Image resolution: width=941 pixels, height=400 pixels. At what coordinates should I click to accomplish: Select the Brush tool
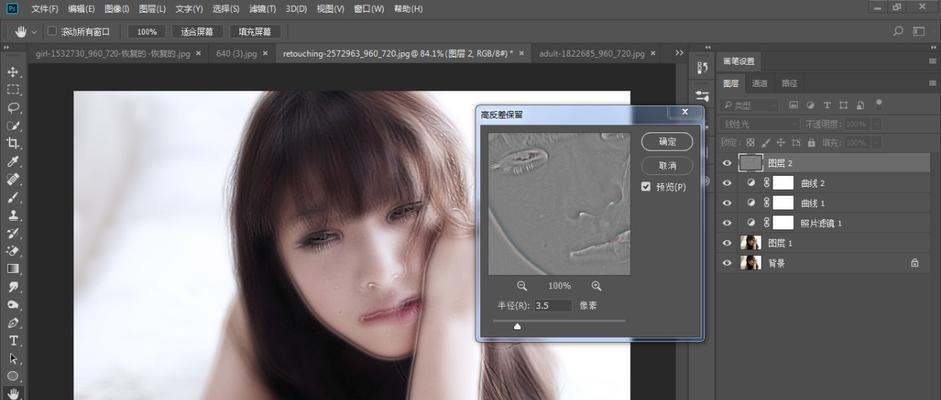click(x=13, y=197)
